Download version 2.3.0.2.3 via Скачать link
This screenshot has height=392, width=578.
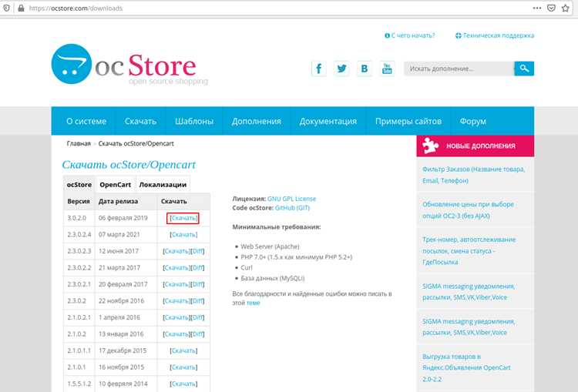(176, 251)
